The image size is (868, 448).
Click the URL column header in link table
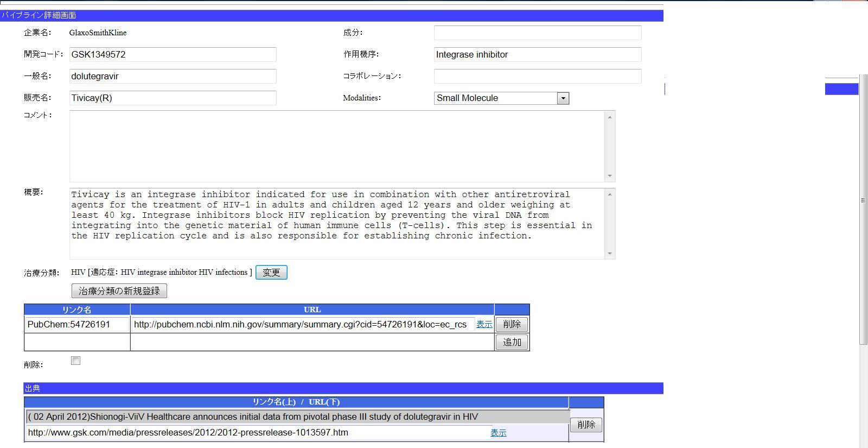312,310
